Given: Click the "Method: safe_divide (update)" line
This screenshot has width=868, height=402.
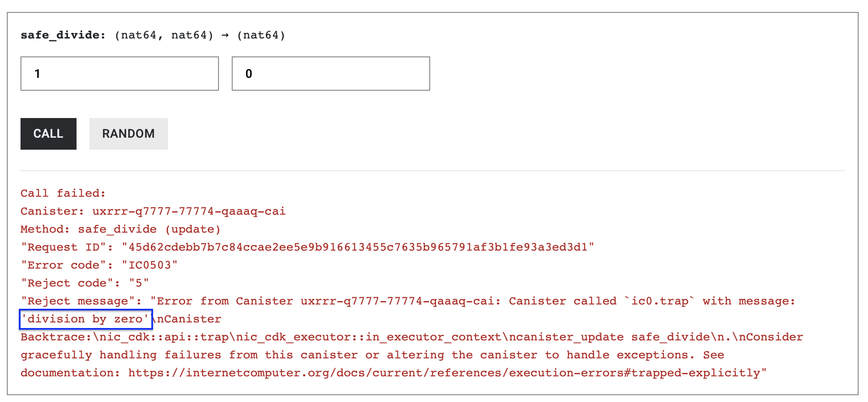Looking at the screenshot, I should [120, 229].
